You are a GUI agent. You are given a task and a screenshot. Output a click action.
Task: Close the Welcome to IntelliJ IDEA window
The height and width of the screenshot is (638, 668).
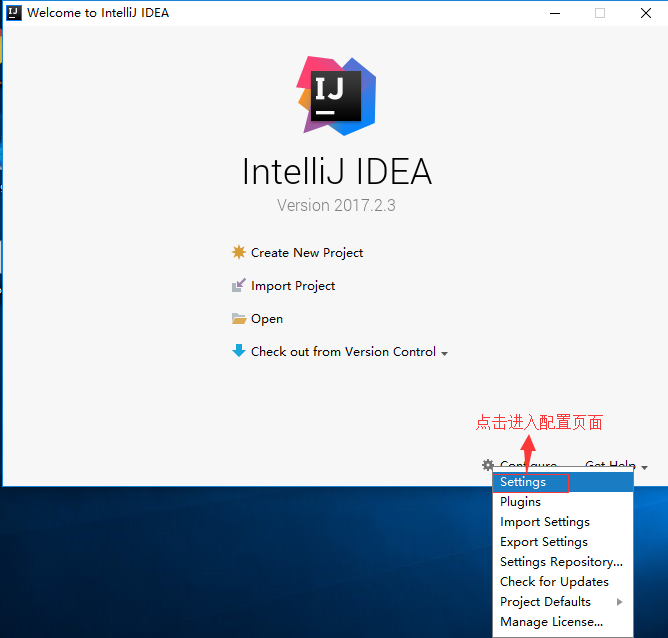point(646,13)
